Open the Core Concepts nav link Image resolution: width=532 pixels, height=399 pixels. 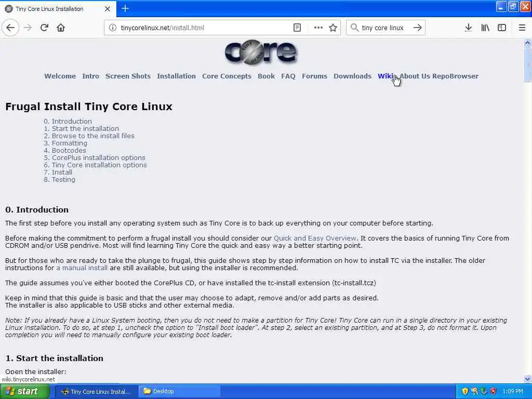(x=227, y=76)
